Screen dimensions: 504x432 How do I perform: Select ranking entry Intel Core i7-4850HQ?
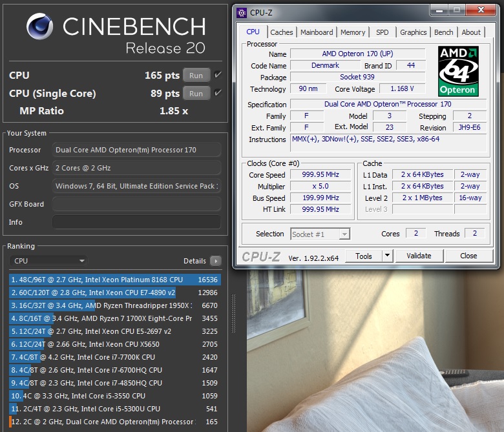coord(115,383)
